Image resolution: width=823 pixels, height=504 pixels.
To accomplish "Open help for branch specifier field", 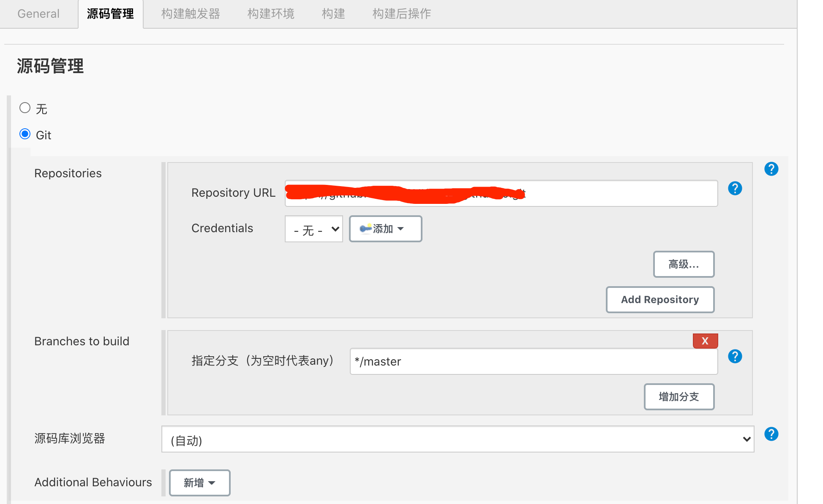I will (735, 356).
